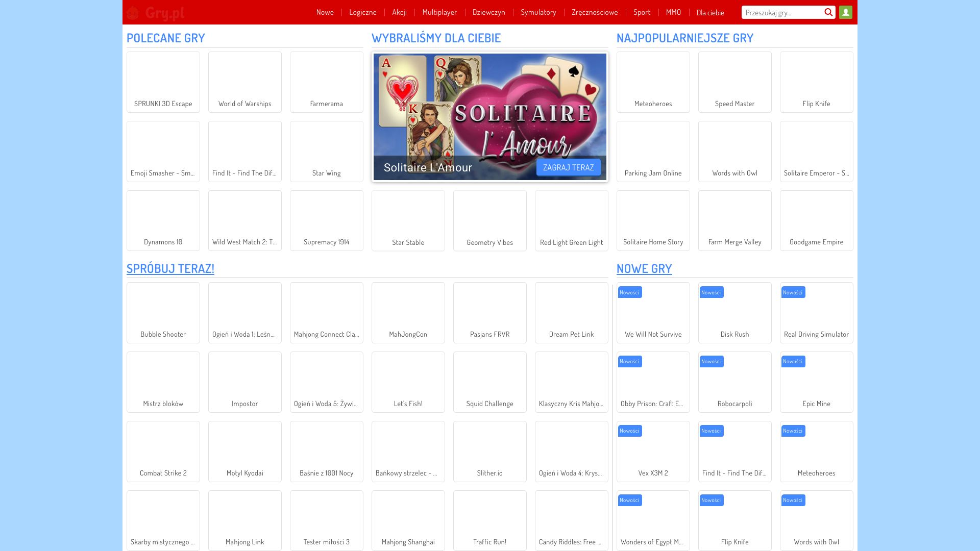The image size is (980, 551).
Task: Click the Nowości badge on Disk Rush
Action: (x=711, y=292)
